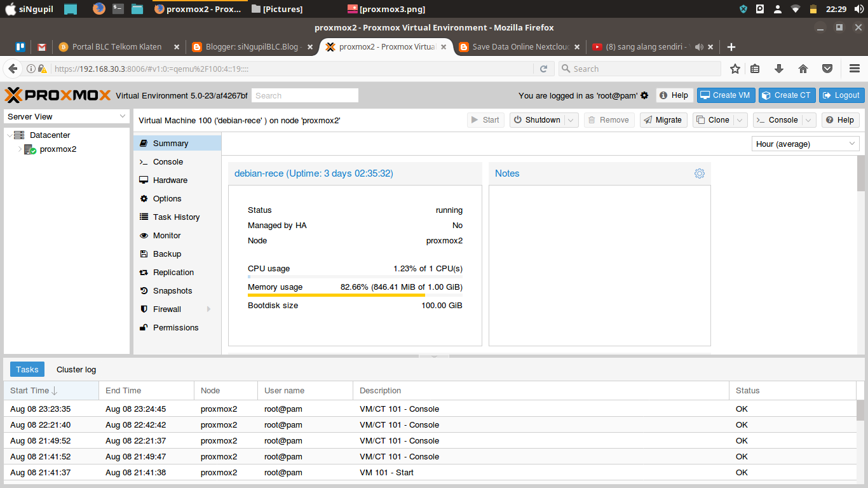Open Firefox downloads arrow icon
This screenshot has height=488, width=868.
pos(779,69)
